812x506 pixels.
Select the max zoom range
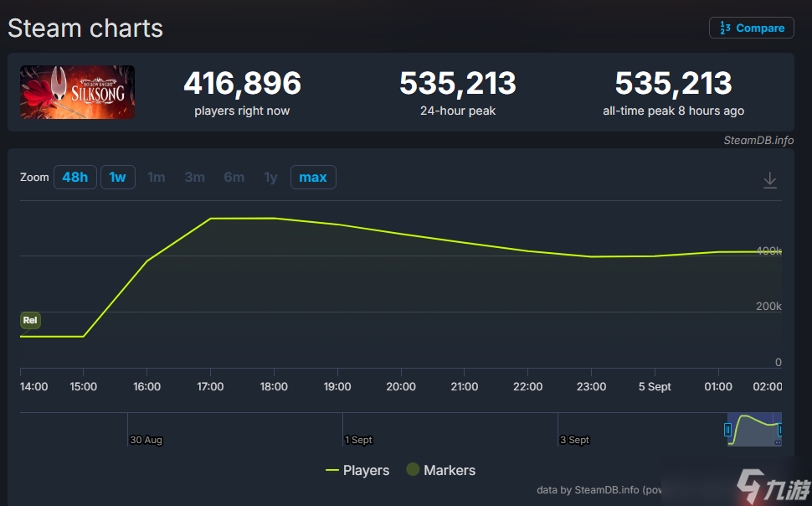313,178
